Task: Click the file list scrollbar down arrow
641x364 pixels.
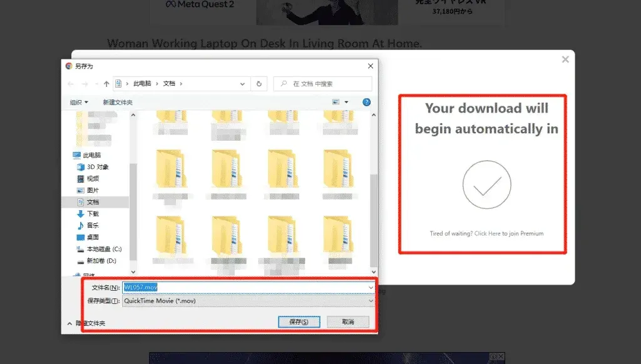Action: pos(373,271)
